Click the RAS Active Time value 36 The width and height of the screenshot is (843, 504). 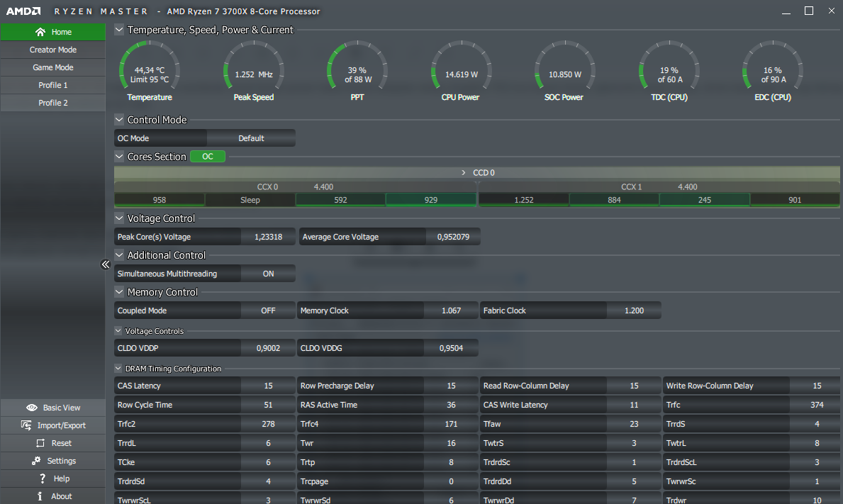click(x=450, y=405)
